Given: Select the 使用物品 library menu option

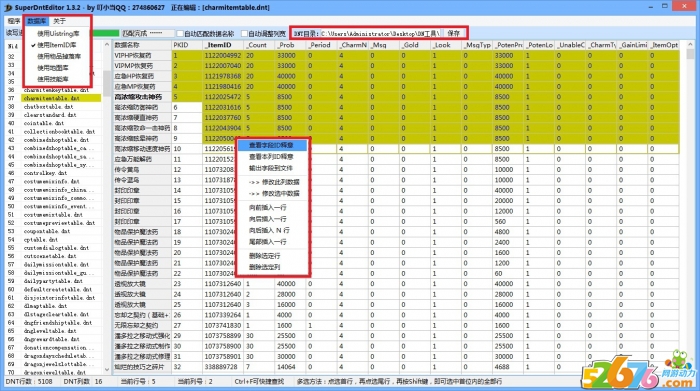Looking at the screenshot, I should click(58, 56).
